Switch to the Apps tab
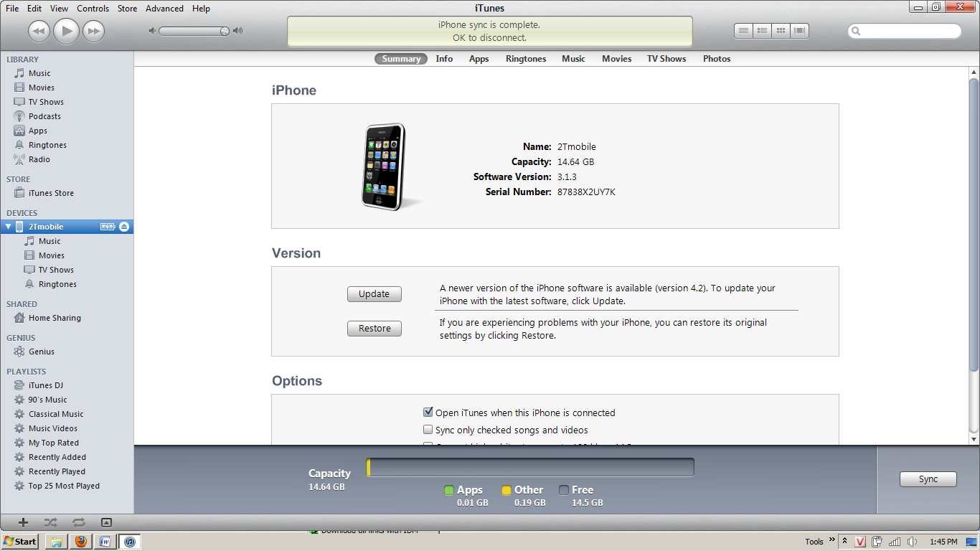This screenshot has width=980, height=551. 479,59
